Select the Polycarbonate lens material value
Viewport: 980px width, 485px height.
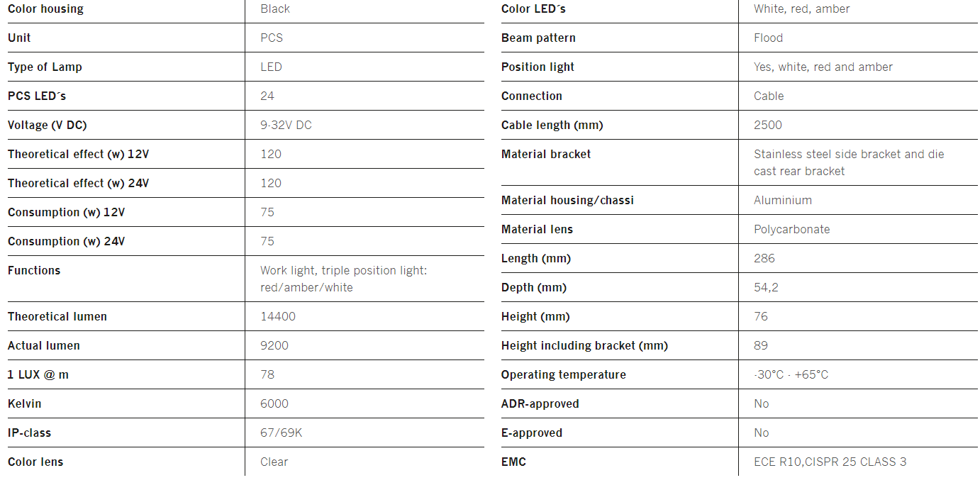[792, 229]
